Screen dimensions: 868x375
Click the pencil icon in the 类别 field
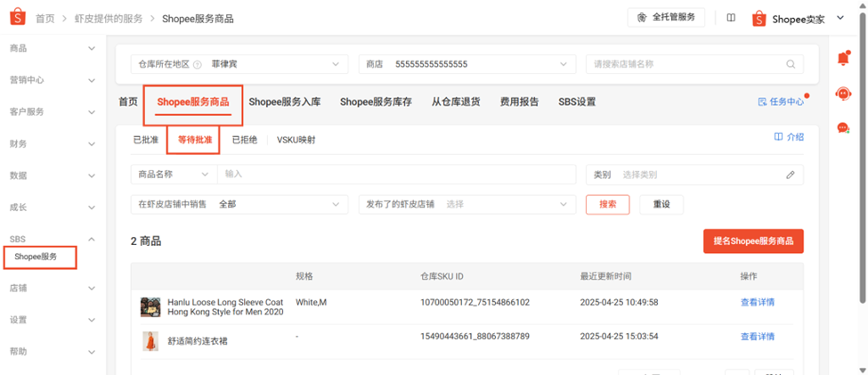pos(791,175)
